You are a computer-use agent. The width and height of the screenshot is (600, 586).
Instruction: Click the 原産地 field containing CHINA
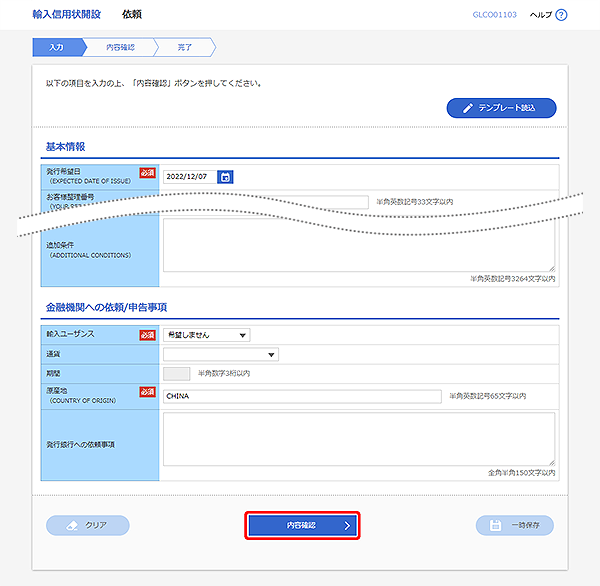click(x=301, y=396)
